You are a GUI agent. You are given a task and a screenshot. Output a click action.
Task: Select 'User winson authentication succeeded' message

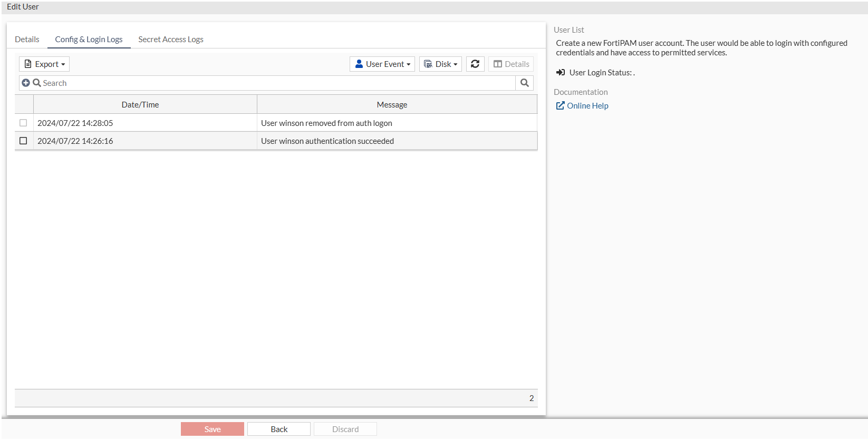(x=327, y=141)
